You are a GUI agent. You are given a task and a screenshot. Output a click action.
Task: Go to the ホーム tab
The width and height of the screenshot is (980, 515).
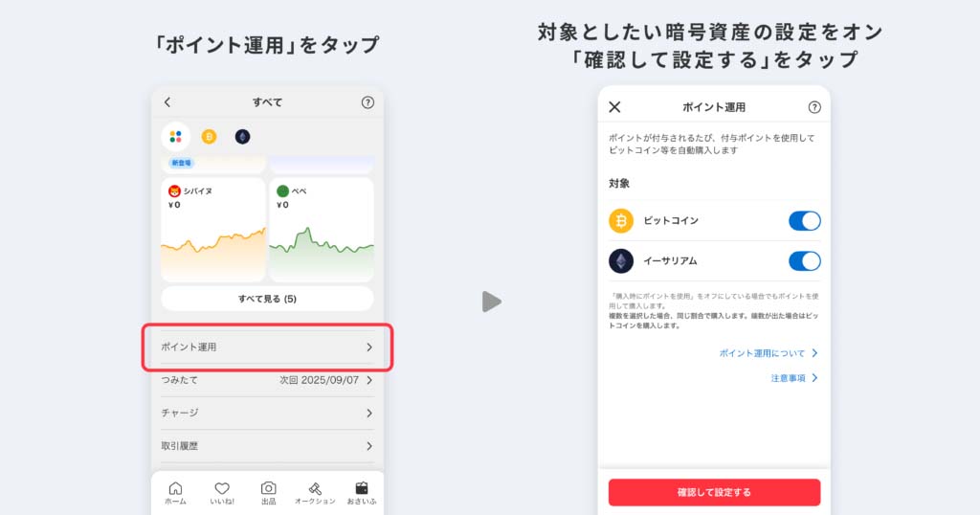coord(176,492)
